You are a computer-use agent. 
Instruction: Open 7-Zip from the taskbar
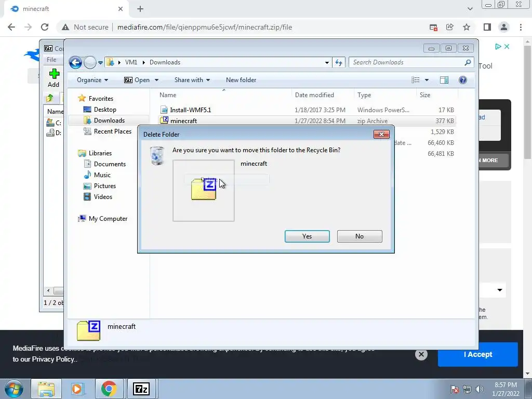pyautogui.click(x=141, y=389)
